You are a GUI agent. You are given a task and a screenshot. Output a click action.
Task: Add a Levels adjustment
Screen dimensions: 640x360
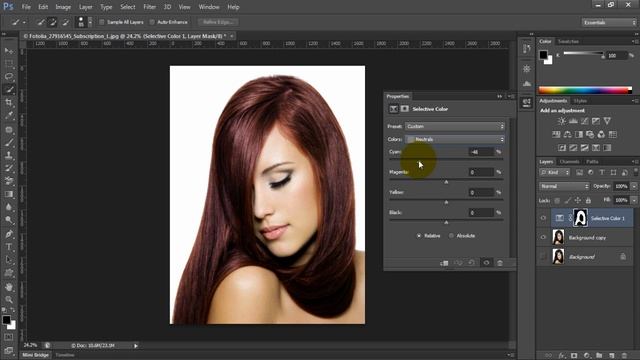pyautogui.click(x=573, y=121)
